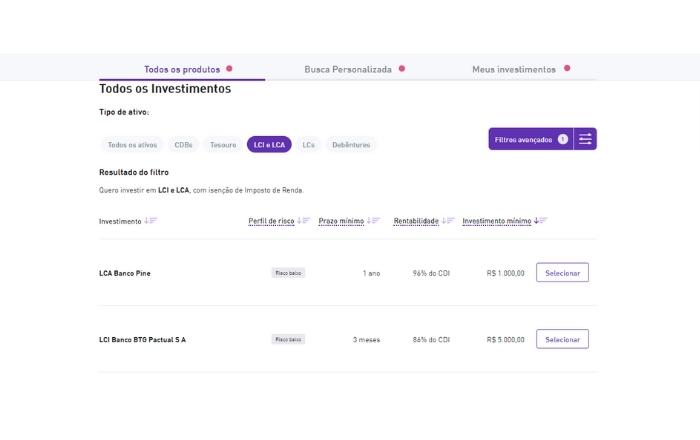Open the Meus investimentos tab
This screenshot has width=700, height=440.
514,69
